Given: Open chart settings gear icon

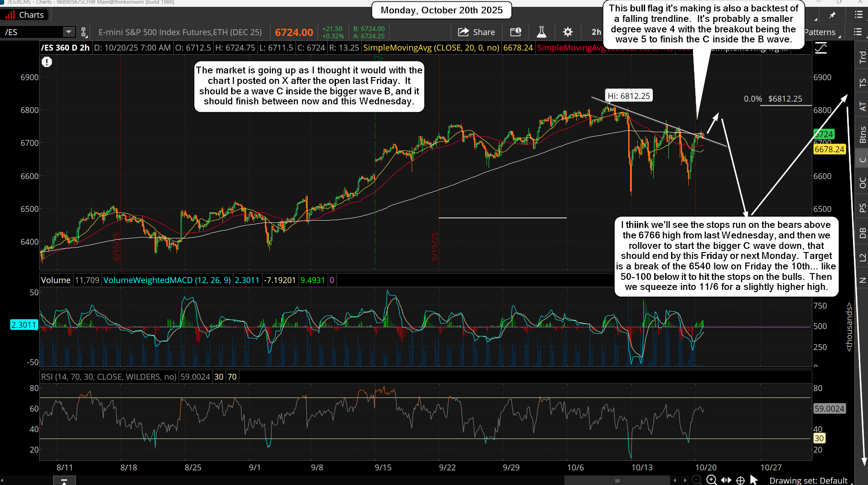Looking at the screenshot, I should coord(568,32).
